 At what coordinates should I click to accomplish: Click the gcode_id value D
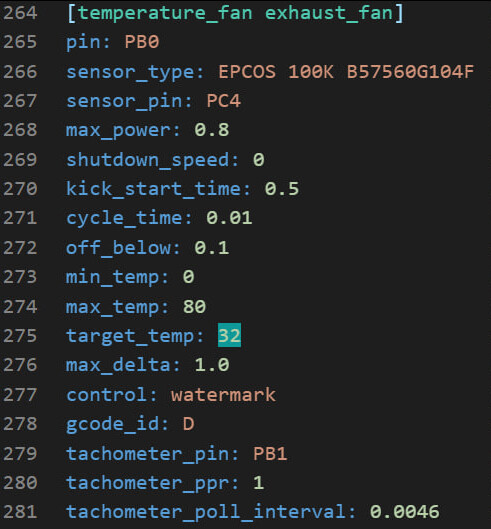189,424
